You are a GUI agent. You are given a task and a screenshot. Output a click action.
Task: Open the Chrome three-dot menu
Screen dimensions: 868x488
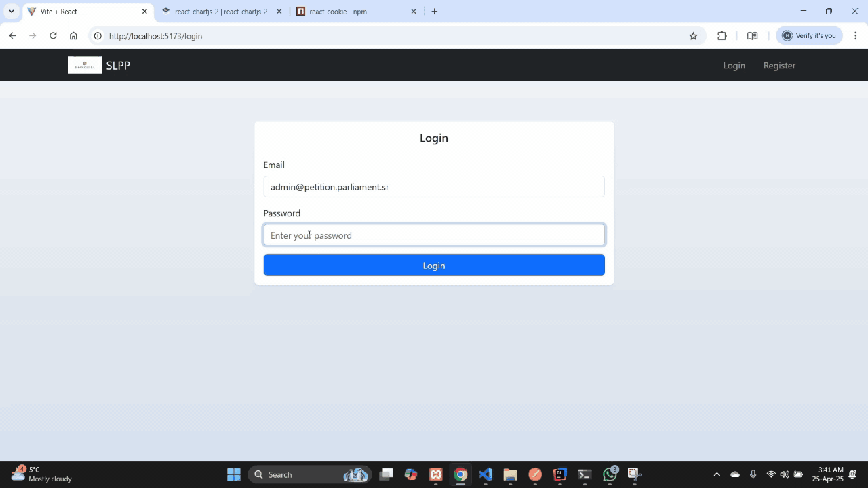[x=855, y=36]
